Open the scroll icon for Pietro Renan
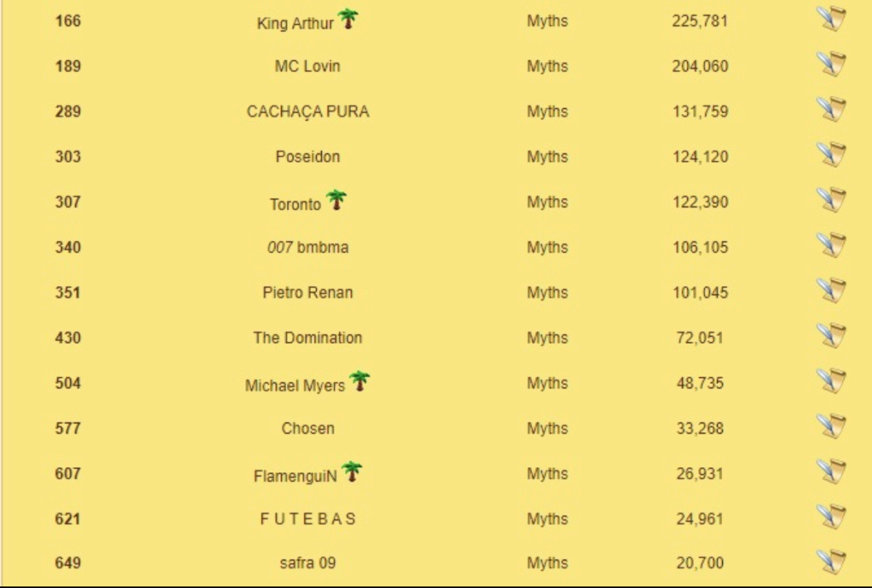Image resolution: width=872 pixels, height=588 pixels. coord(831,291)
